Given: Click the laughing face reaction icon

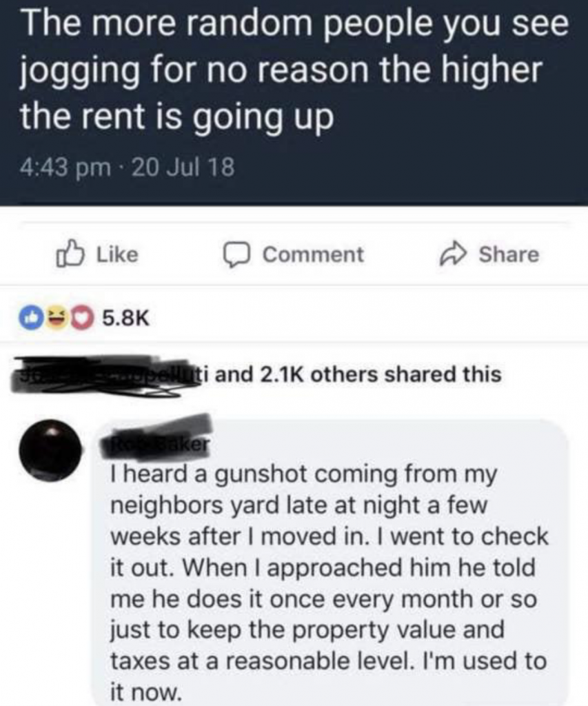Looking at the screenshot, I should pos(54,319).
